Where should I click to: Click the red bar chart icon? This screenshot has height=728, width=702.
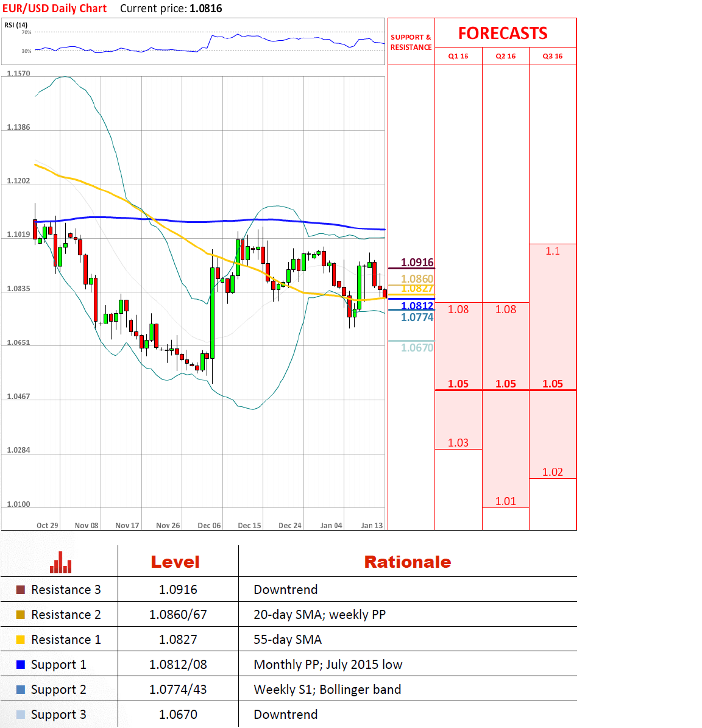point(61,562)
